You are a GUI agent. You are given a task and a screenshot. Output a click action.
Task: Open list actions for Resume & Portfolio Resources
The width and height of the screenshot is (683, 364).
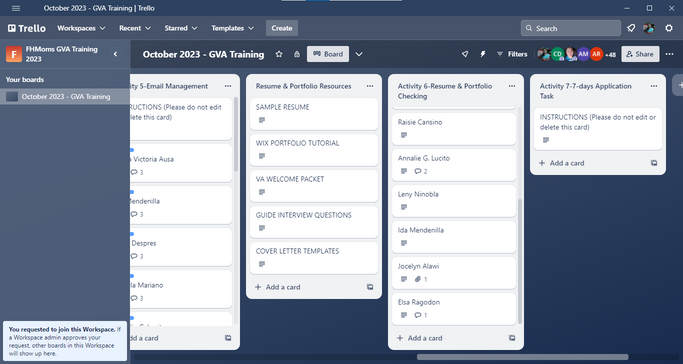point(370,86)
